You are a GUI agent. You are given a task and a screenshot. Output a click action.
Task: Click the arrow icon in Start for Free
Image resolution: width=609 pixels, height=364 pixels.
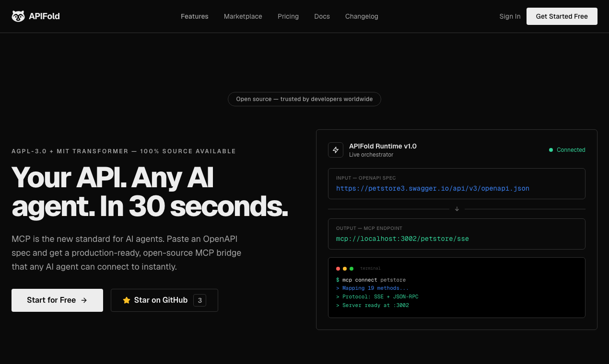point(84,300)
